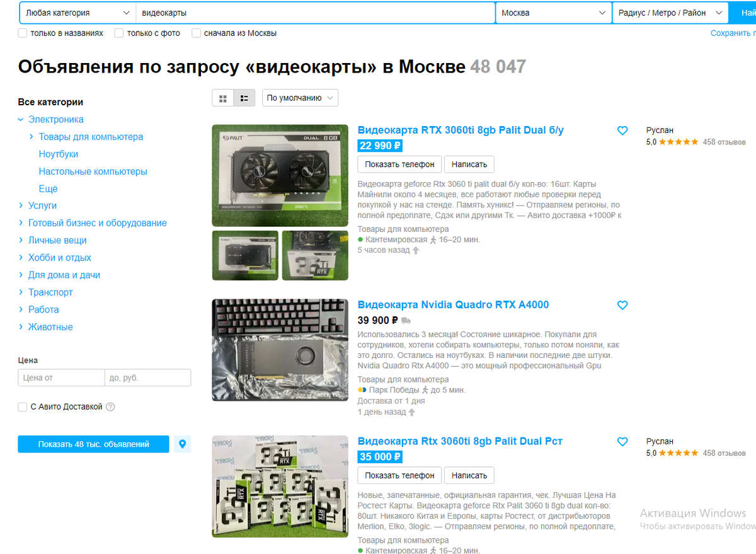Switch to grid view layout icon
Screen dimensions: 756x554
(x=223, y=98)
